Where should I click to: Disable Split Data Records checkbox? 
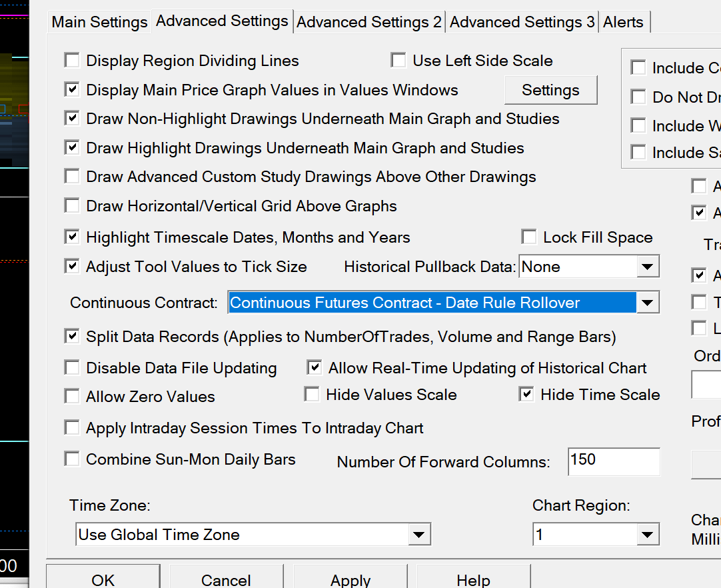pos(72,337)
